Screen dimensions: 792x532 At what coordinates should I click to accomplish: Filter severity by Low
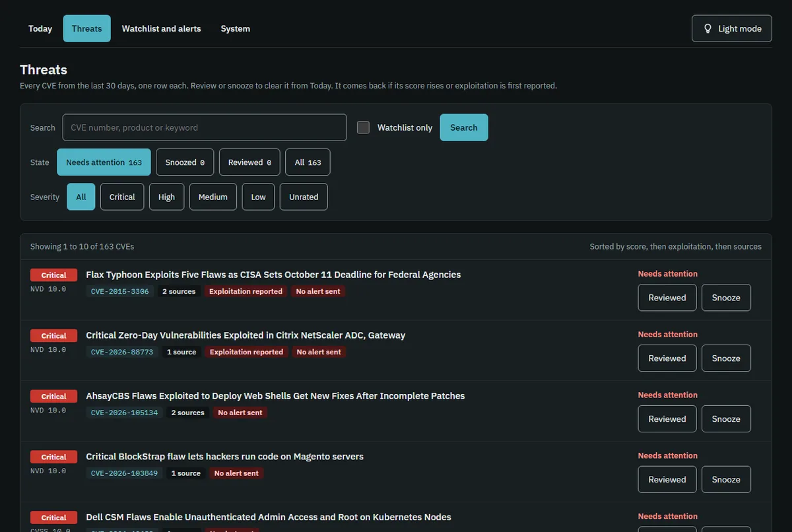[259, 197]
